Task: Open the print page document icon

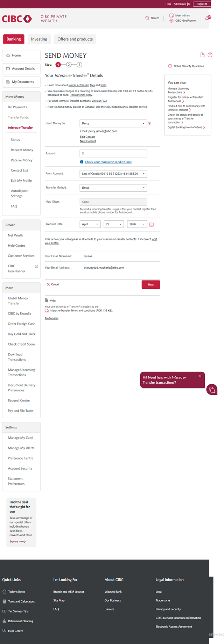Action: click(202, 55)
